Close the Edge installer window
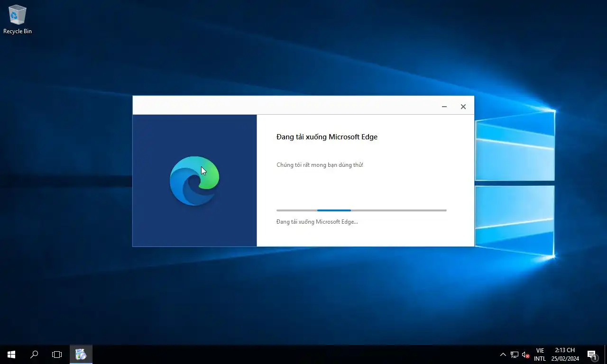607x364 pixels. [463, 107]
